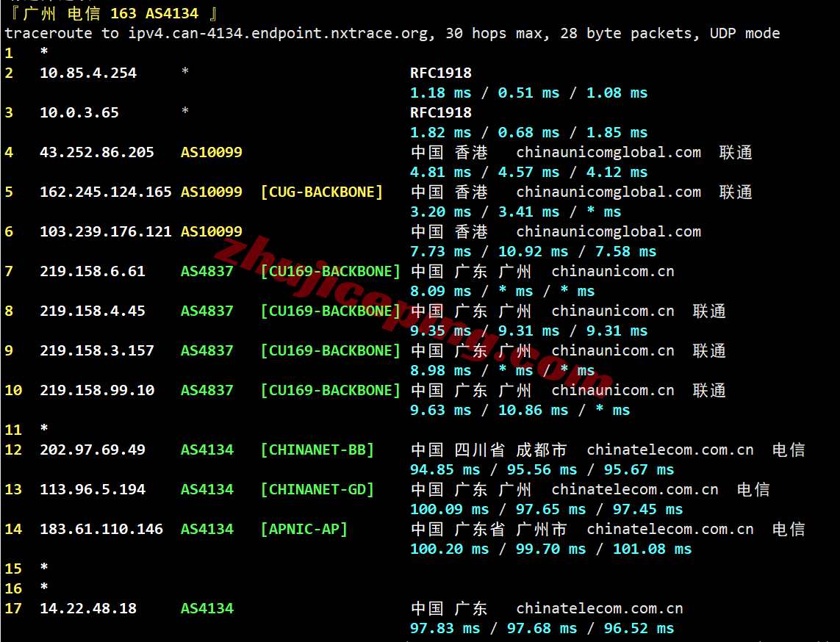This screenshot has width=840, height=642.
Task: Click hop number 11
Action: click(13, 430)
